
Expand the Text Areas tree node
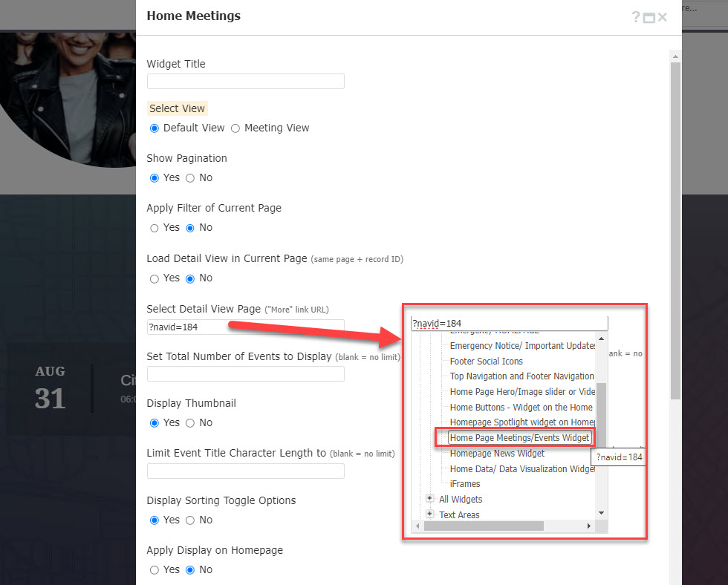point(429,514)
